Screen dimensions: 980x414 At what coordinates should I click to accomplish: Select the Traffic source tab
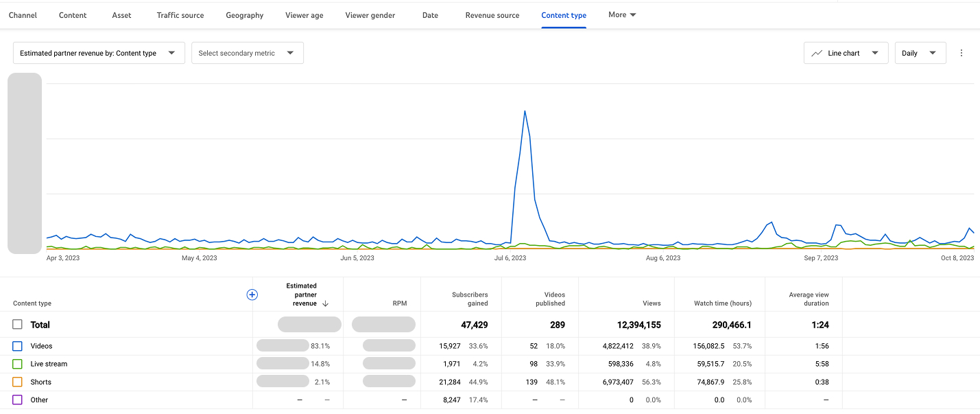(180, 14)
